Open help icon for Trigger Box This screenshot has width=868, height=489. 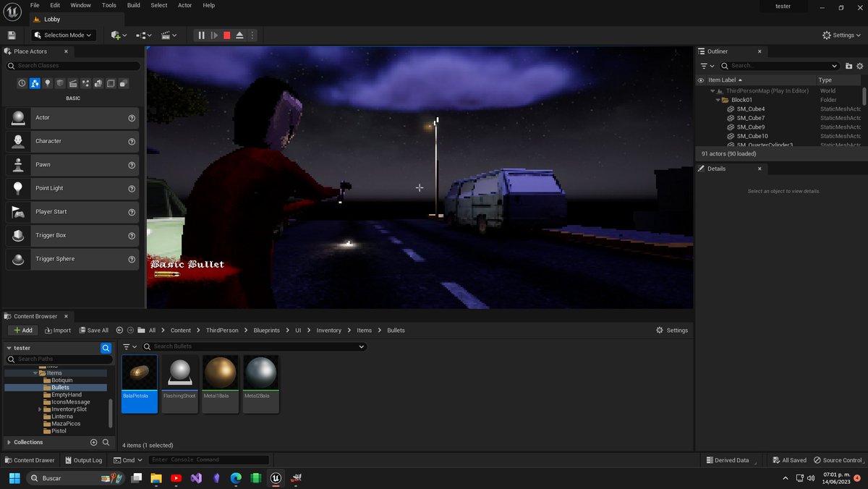132,235
